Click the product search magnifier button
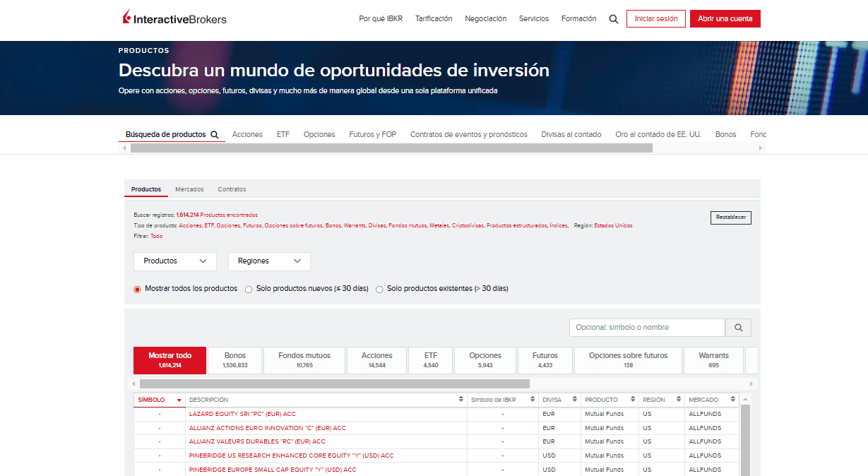Viewport: 868px width, 476px height. [x=738, y=328]
